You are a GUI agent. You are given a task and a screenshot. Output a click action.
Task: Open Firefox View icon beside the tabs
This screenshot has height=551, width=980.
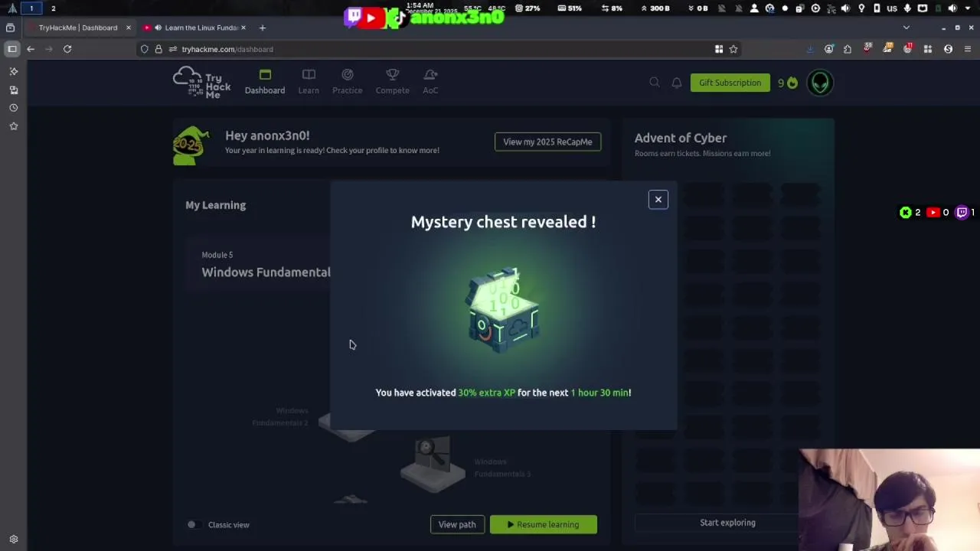pos(11,28)
